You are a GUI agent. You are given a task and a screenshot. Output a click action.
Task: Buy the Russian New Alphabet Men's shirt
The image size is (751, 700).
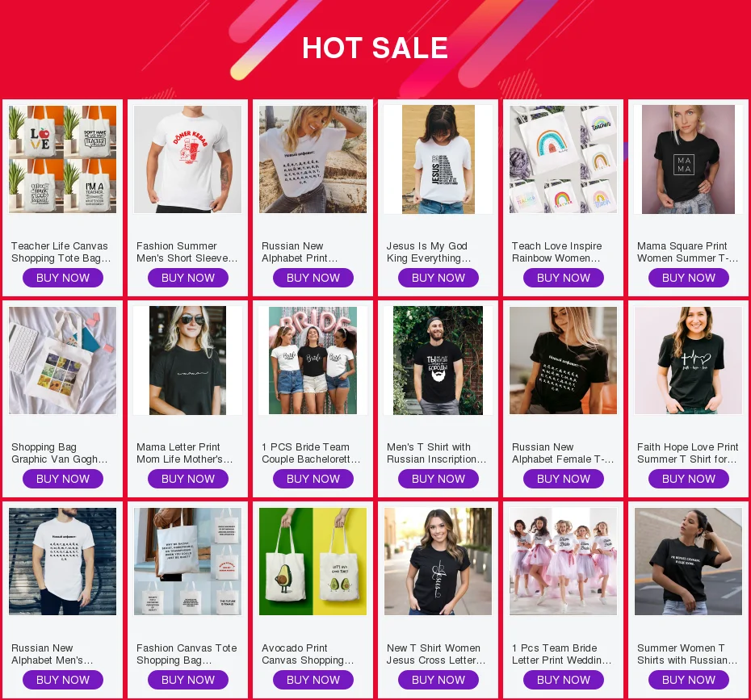pos(63,680)
